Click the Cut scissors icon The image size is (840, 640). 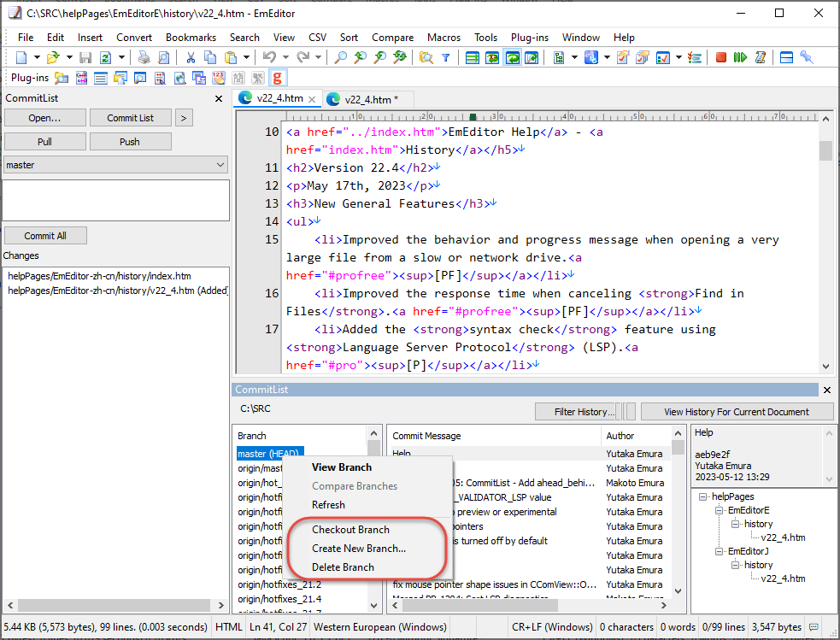point(191,57)
